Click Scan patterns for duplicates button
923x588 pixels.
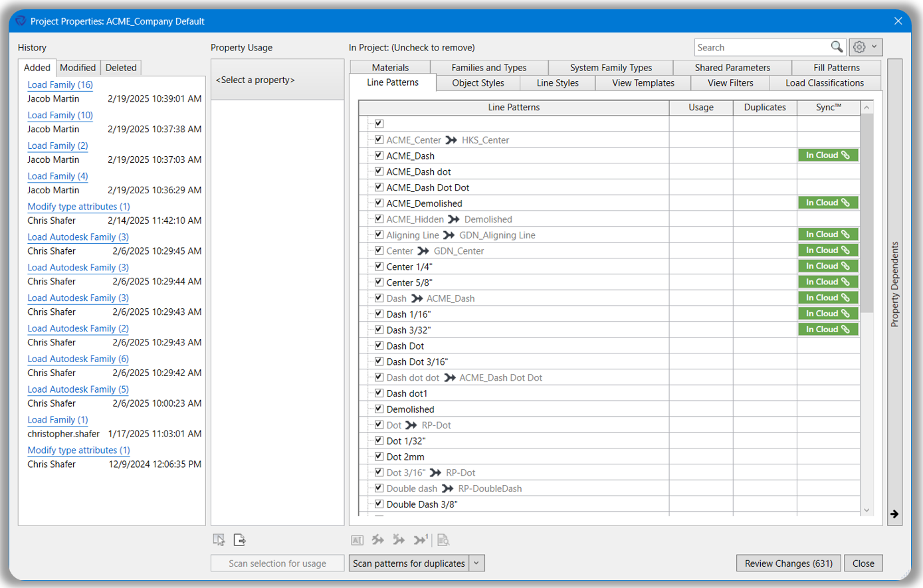409,563
